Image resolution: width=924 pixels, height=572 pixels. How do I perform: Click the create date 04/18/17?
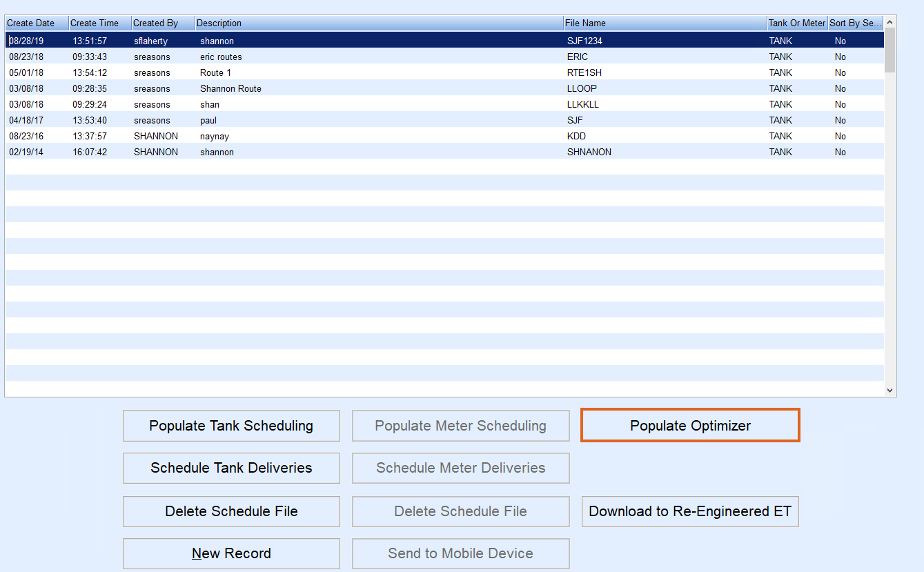[26, 120]
